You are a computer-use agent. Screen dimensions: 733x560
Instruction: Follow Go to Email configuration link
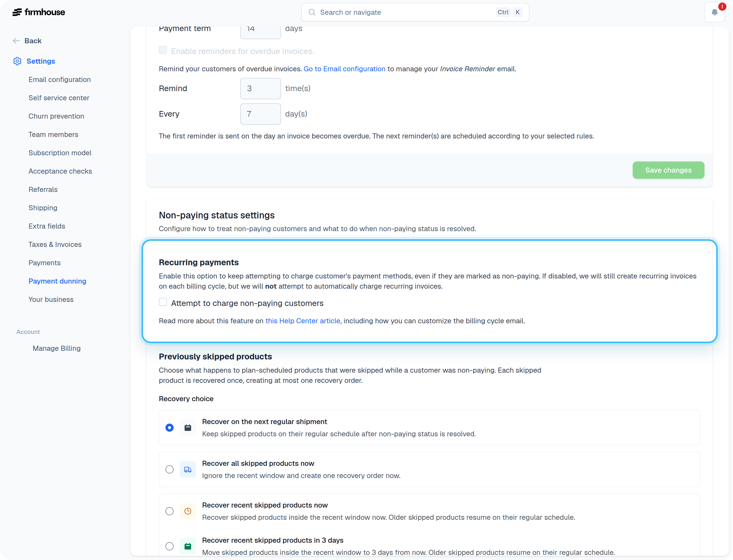pyautogui.click(x=344, y=69)
